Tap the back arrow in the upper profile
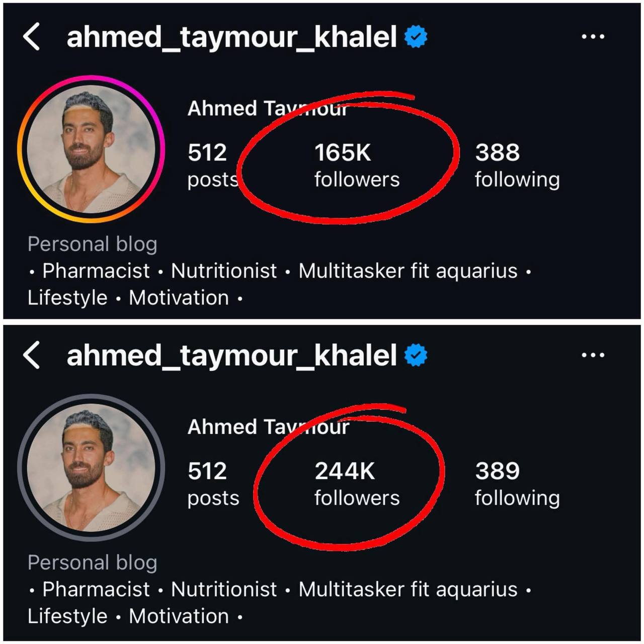 click(x=31, y=37)
